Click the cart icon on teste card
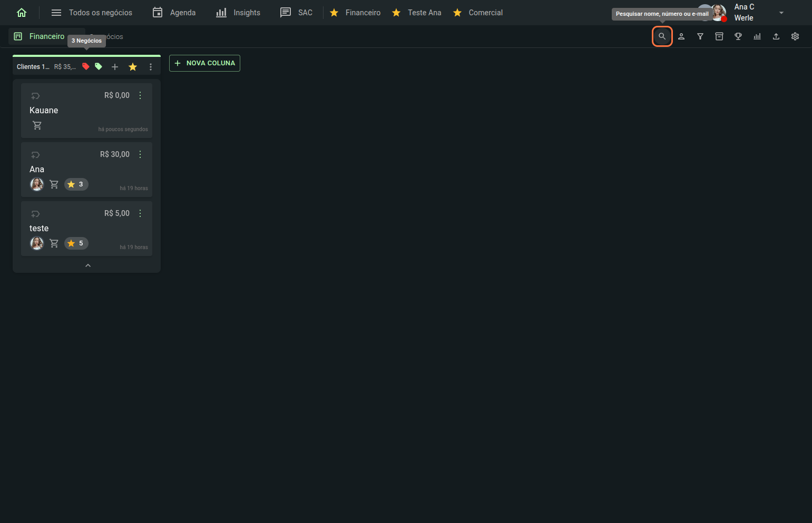 [54, 243]
